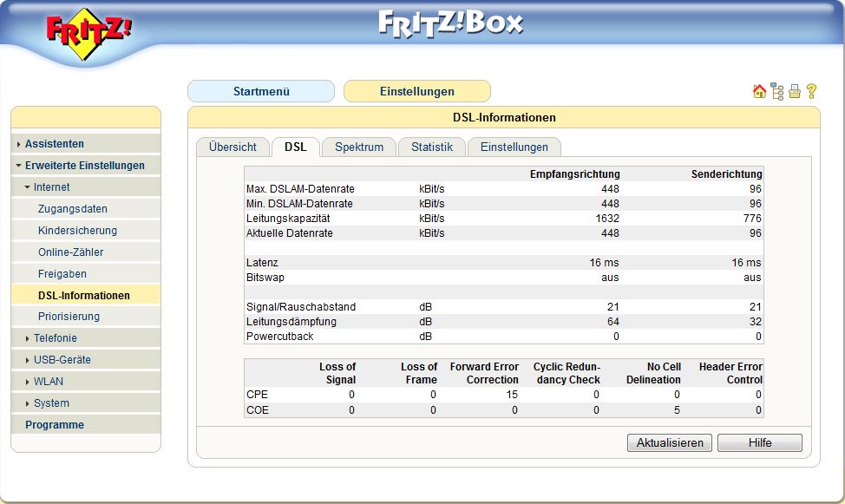Click the Latenz row label
This screenshot has width=845, height=504.
(x=263, y=263)
